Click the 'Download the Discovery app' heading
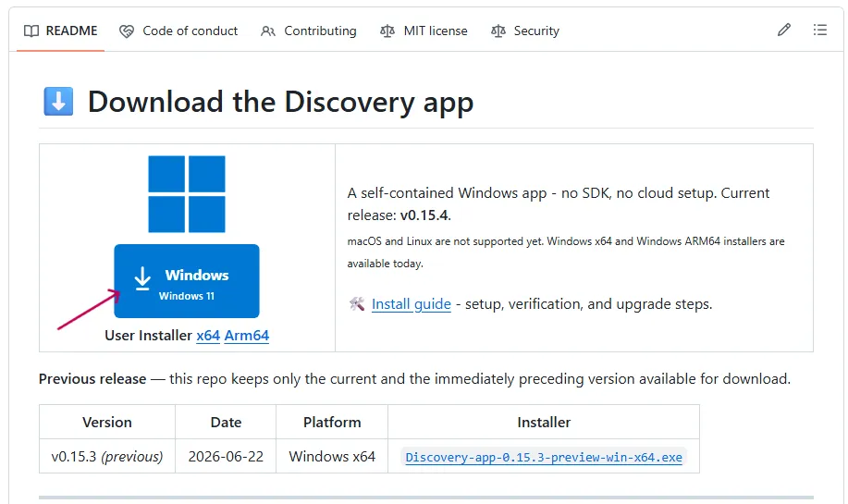 point(281,102)
